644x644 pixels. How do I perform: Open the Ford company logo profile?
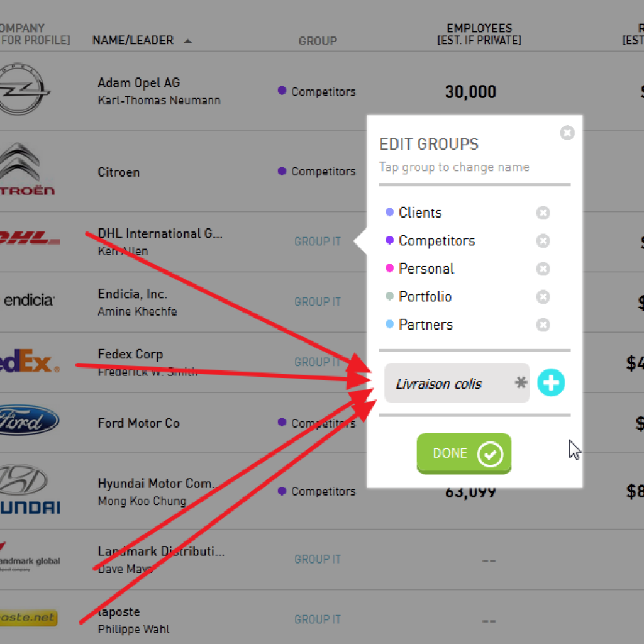click(29, 421)
